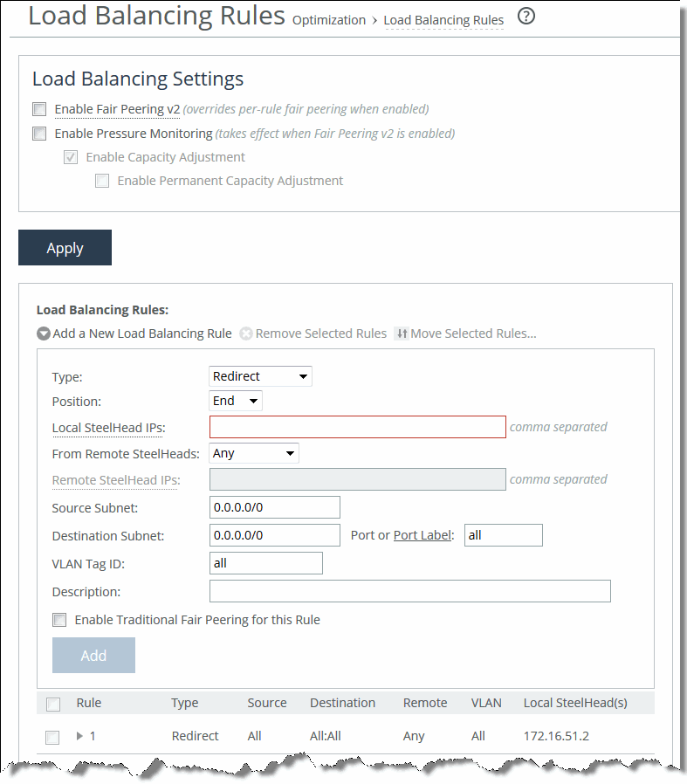This screenshot has height=784, width=687.
Task: Toggle the select-all checkbox in rules header
Action: coord(52,704)
